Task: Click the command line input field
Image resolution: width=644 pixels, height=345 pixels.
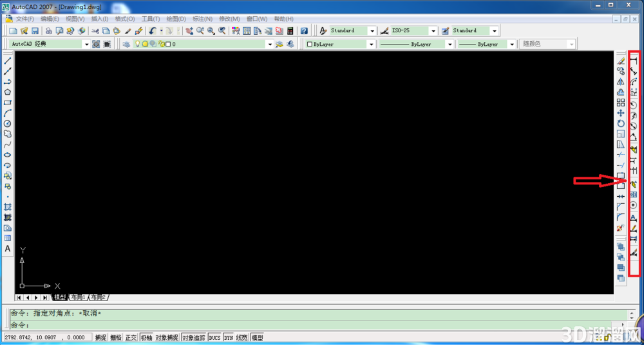Action: pyautogui.click(x=318, y=325)
